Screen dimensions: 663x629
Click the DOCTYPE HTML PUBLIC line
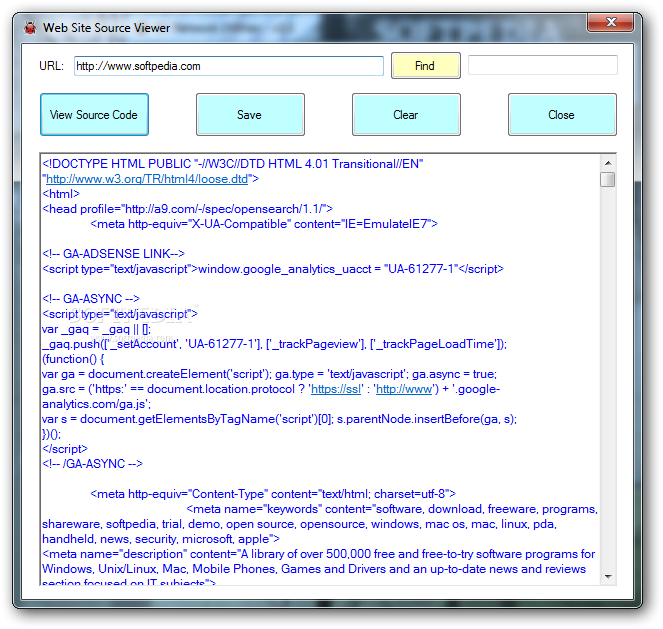coord(233,164)
